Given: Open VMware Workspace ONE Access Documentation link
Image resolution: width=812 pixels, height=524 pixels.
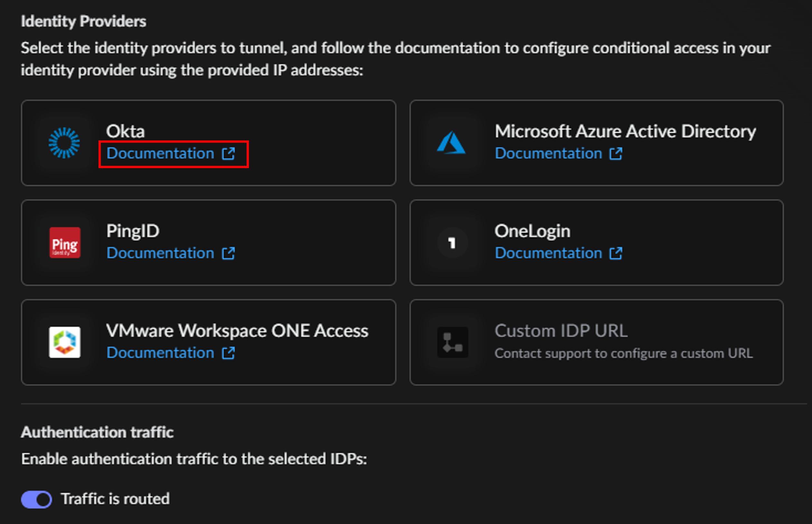Looking at the screenshot, I should (x=160, y=353).
